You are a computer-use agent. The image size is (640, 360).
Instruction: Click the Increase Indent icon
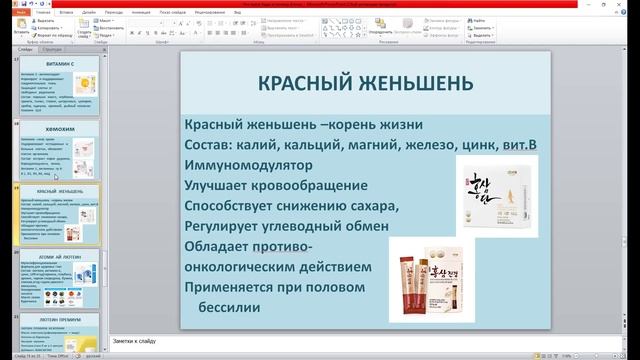tap(243, 23)
